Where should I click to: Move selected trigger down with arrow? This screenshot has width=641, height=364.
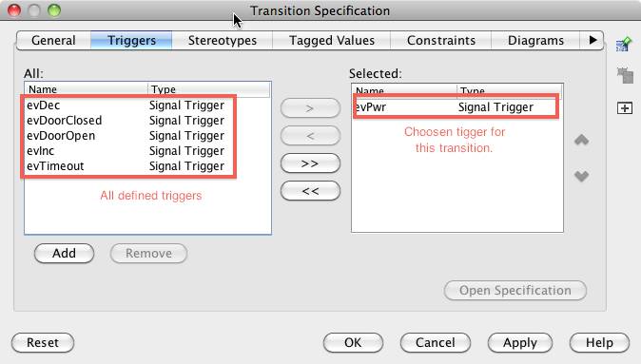click(x=581, y=176)
